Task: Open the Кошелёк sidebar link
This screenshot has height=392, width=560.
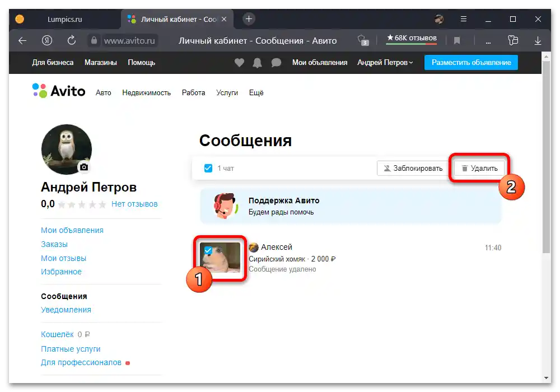Action: (x=57, y=334)
